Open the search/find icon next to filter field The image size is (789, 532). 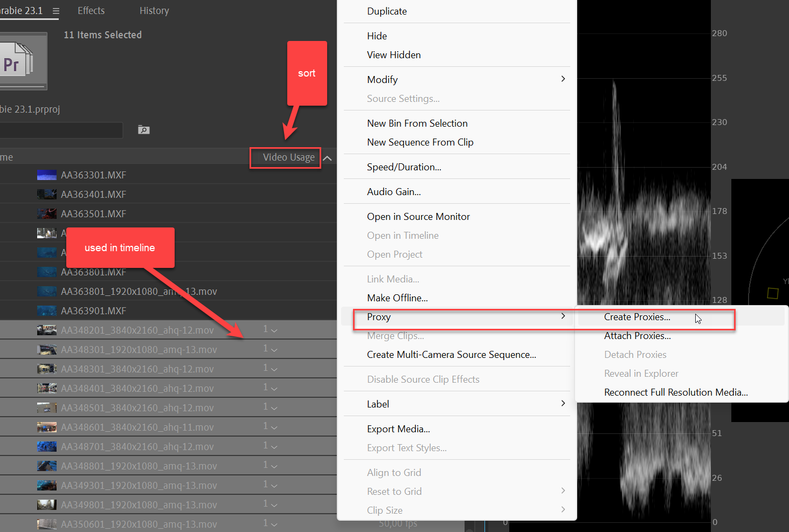143,130
